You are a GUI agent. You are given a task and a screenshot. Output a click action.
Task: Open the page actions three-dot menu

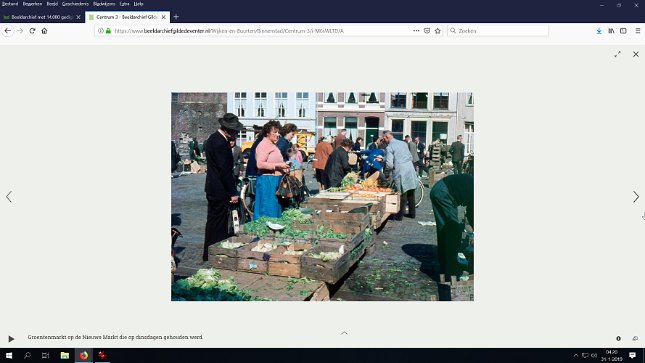[x=416, y=31]
